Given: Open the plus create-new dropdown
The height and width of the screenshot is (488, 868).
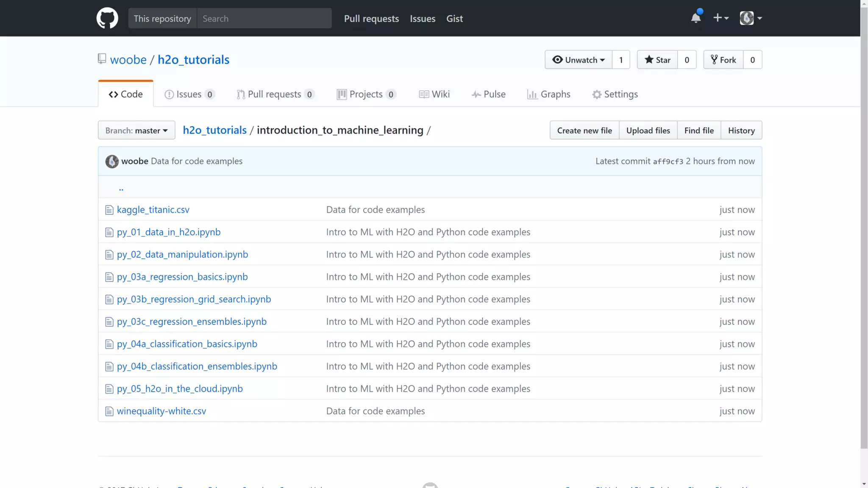Looking at the screenshot, I should (721, 18).
